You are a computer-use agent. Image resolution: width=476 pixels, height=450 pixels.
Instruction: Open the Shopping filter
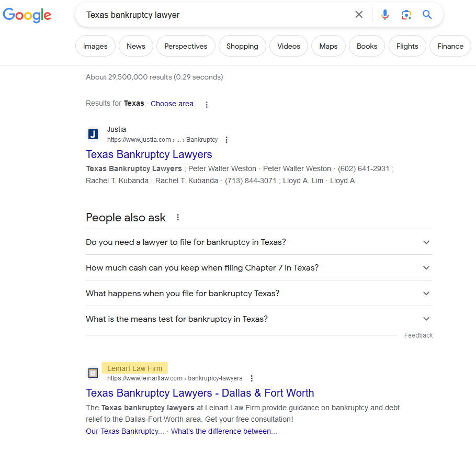tap(242, 46)
